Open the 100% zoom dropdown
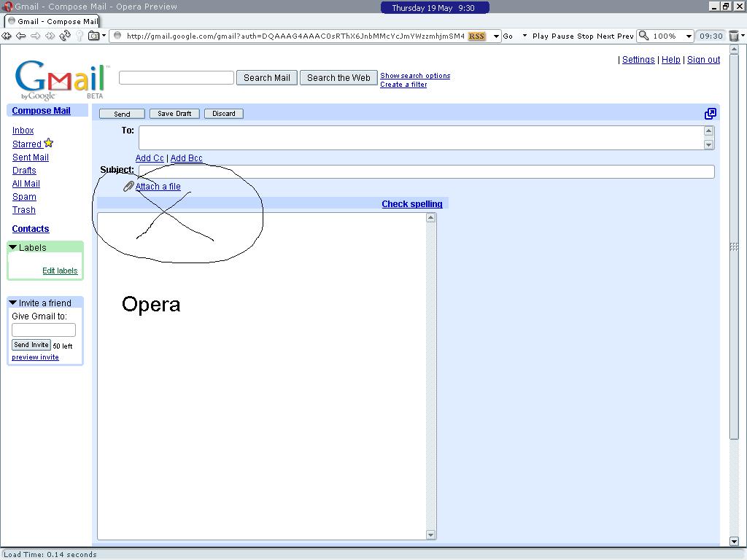Viewport: 747px width, 560px height. pyautogui.click(x=689, y=36)
